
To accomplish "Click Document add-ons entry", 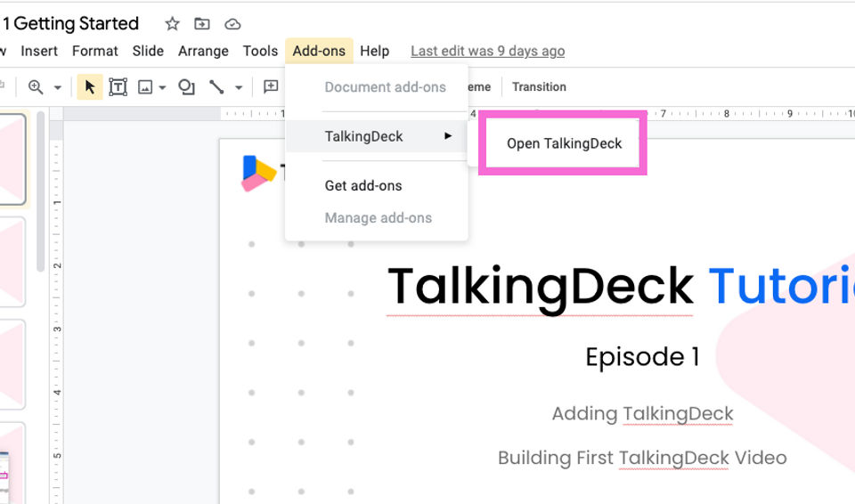I will click(377, 87).
